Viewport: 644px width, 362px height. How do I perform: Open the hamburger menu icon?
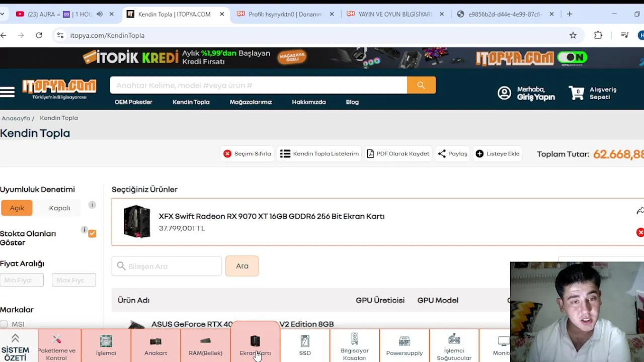(x=7, y=92)
